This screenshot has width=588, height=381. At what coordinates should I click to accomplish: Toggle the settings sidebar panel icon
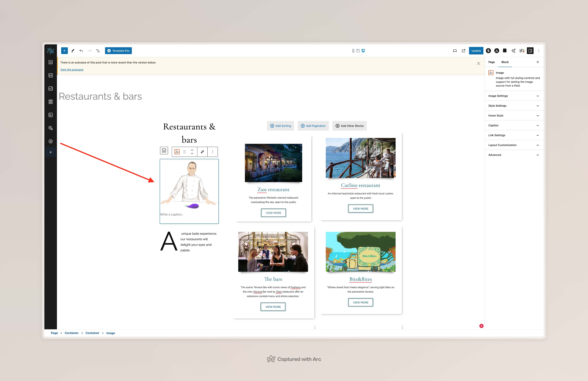click(530, 51)
